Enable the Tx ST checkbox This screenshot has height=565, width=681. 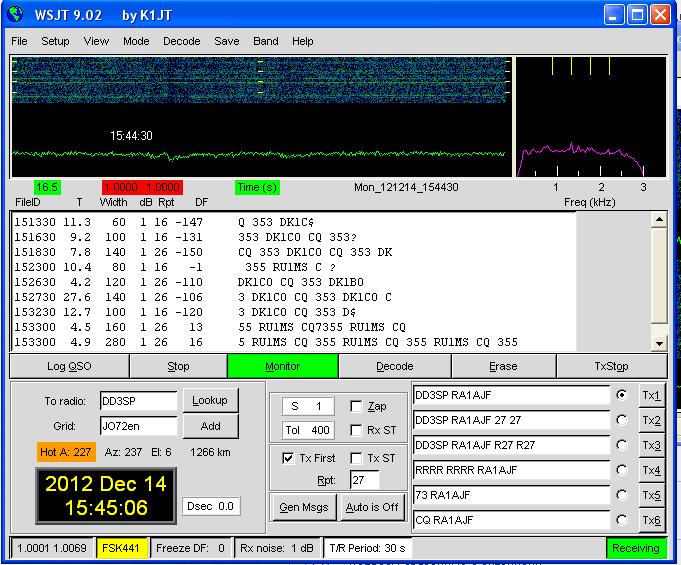pos(357,458)
